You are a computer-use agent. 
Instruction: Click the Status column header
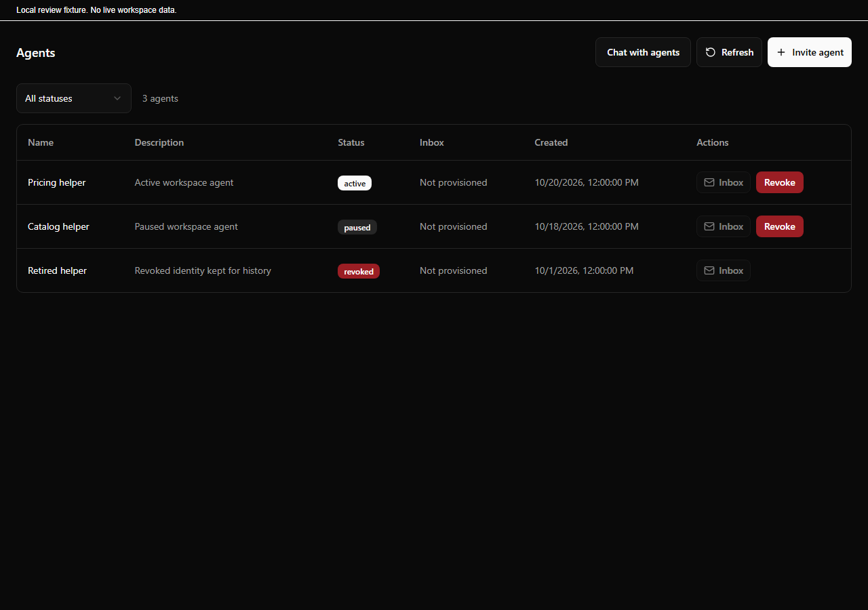coord(351,142)
